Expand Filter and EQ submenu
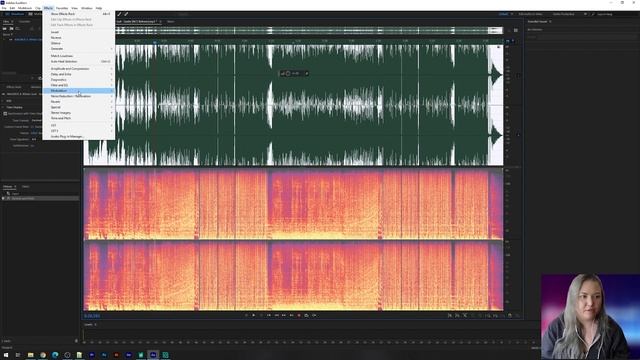Image resolution: width=640 pixels, height=360 pixels. tap(78, 85)
